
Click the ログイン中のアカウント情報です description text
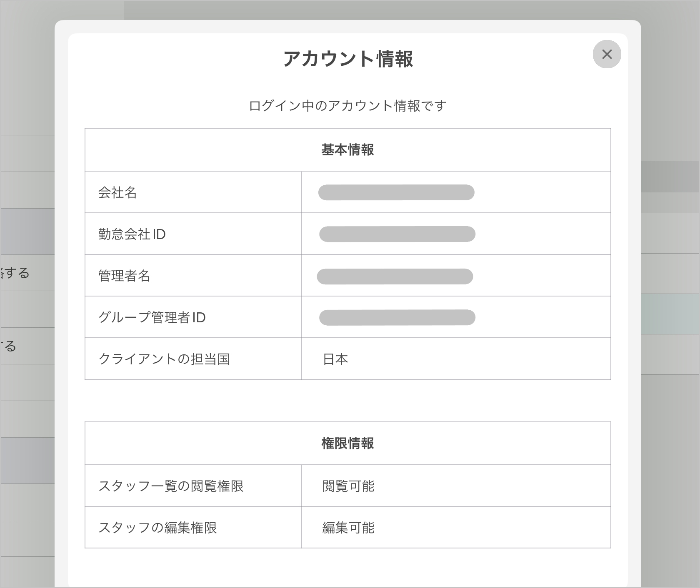pyautogui.click(x=347, y=106)
